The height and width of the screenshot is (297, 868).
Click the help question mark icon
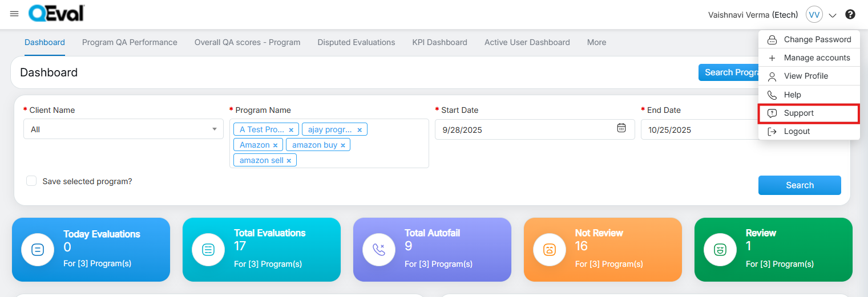coord(850,14)
